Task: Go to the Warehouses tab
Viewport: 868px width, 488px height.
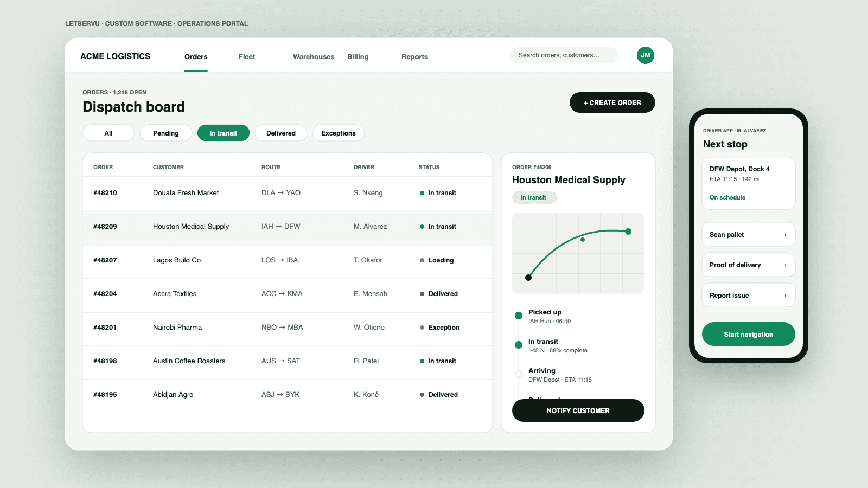Action: coord(314,57)
